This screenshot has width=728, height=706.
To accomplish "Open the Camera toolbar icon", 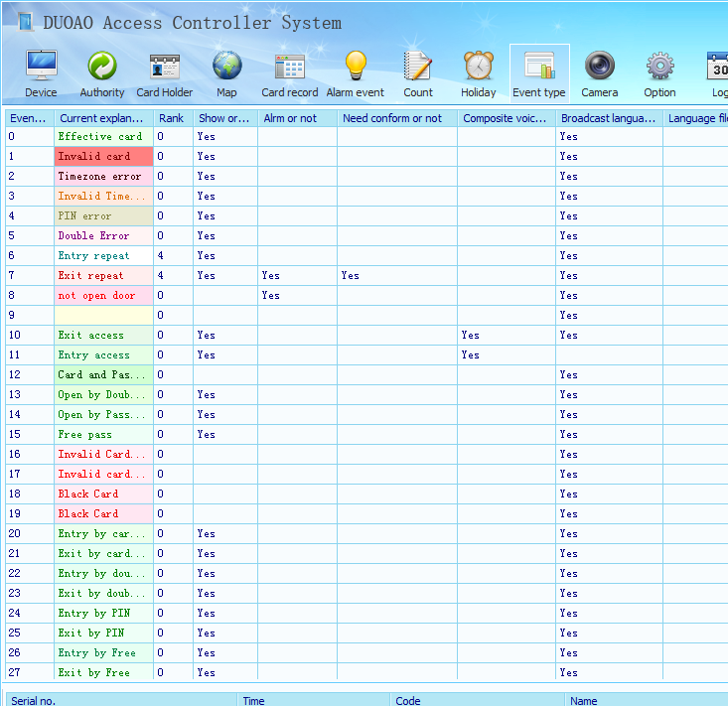I will [x=600, y=74].
